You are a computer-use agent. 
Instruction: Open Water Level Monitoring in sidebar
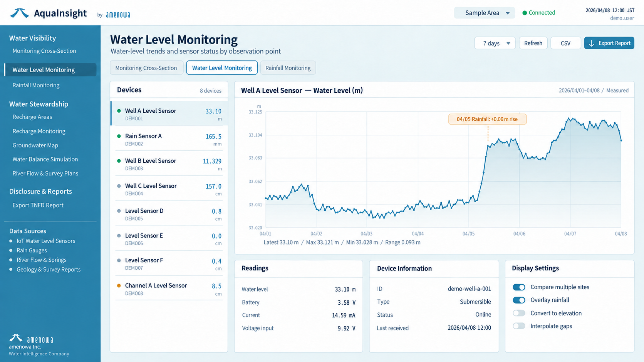tap(50, 70)
